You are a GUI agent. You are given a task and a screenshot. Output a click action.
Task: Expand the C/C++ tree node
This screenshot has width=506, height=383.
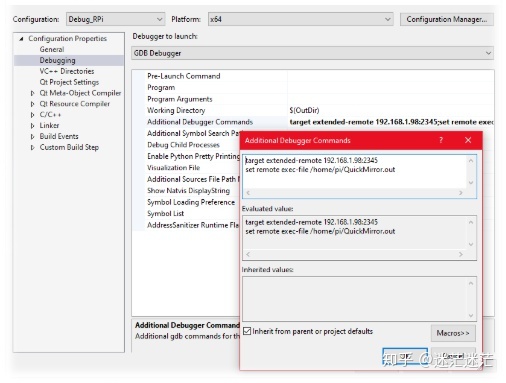coord(32,115)
